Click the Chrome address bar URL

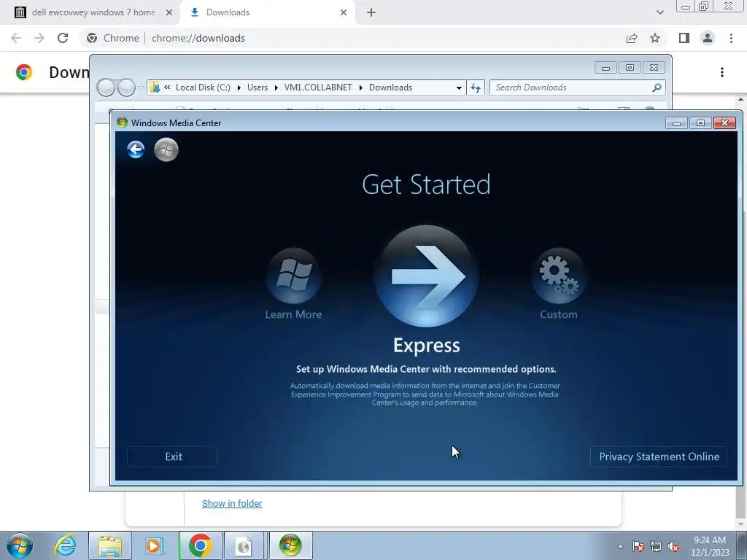tap(198, 38)
